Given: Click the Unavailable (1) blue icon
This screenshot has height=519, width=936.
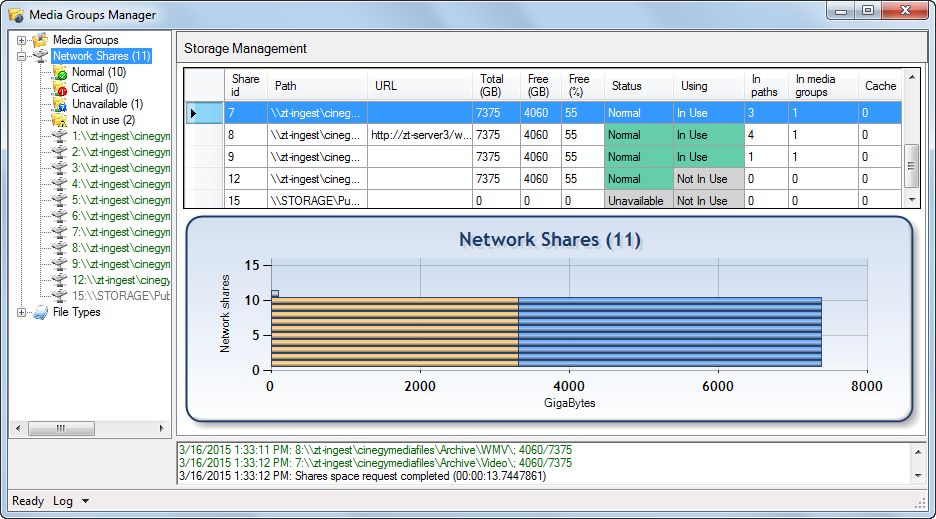Looking at the screenshot, I should pyautogui.click(x=60, y=105).
